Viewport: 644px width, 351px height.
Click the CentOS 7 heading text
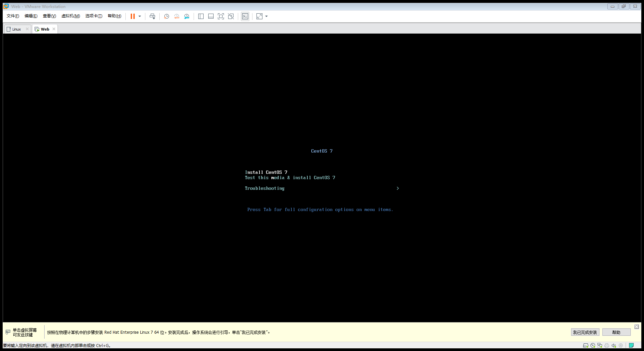click(x=322, y=151)
